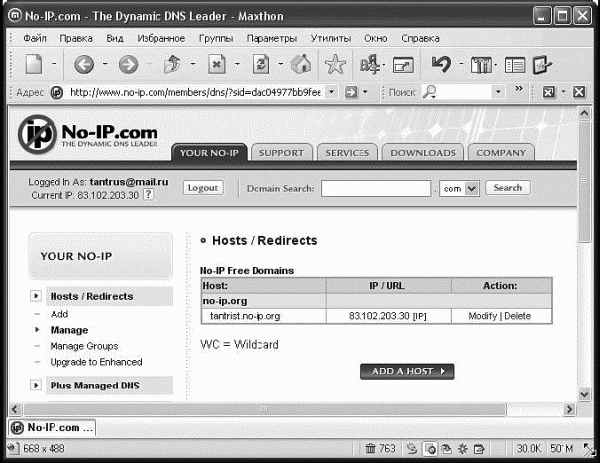
Task: Open the Файл menu
Action: (x=35, y=38)
